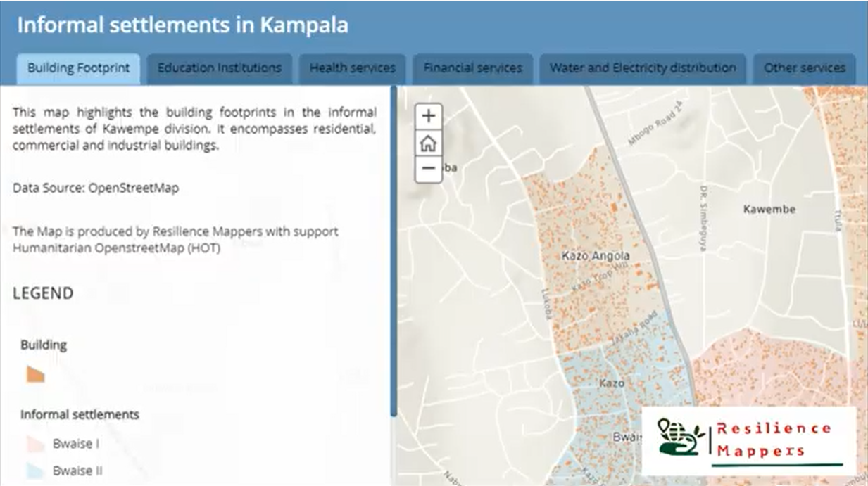Switch to the Building Footprint tab
868x486 pixels.
78,68
